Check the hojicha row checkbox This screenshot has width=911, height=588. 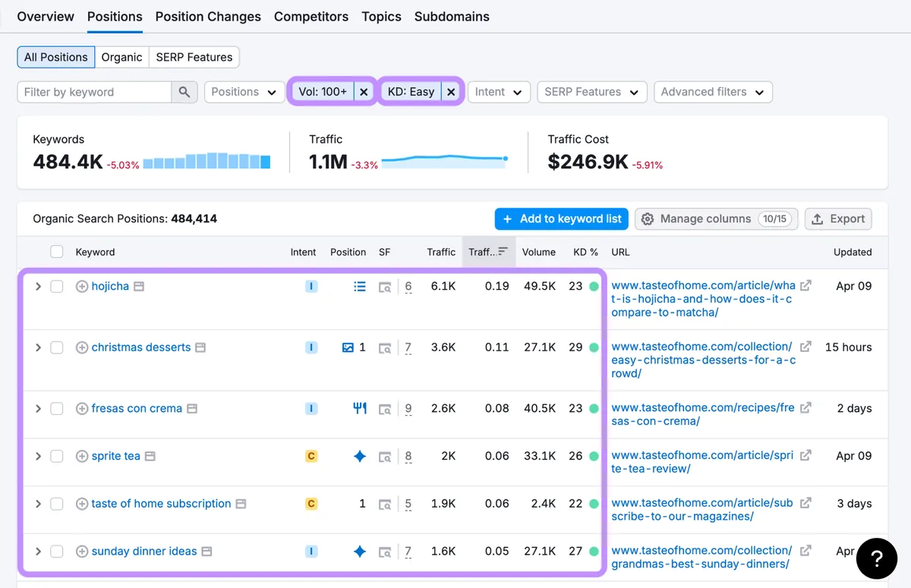pyautogui.click(x=57, y=286)
